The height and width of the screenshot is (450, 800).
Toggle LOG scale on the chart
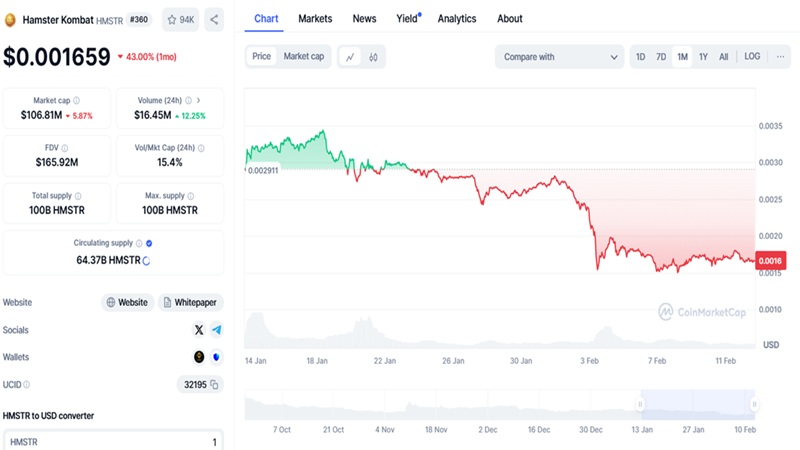[x=752, y=57]
